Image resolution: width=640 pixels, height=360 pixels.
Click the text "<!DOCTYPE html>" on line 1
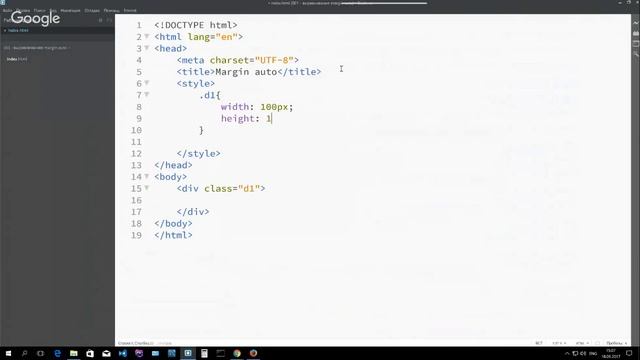[196, 25]
